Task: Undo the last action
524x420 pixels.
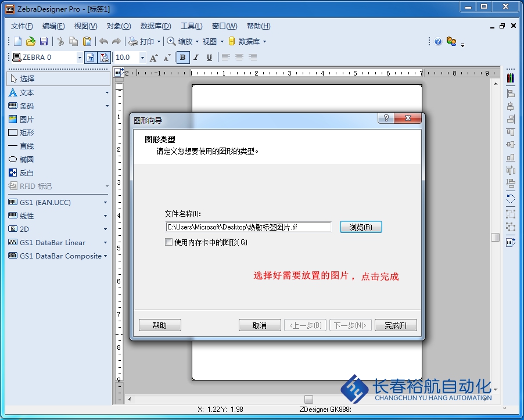Action: point(103,41)
